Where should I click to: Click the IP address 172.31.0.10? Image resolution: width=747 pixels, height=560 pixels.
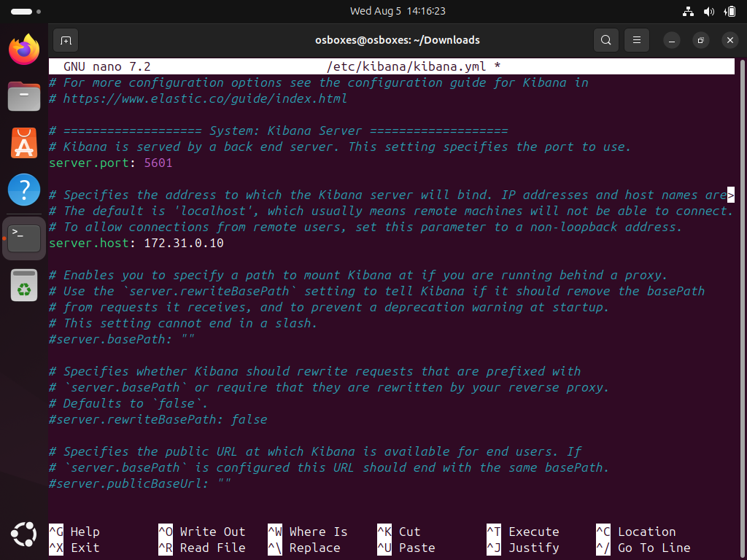click(184, 243)
